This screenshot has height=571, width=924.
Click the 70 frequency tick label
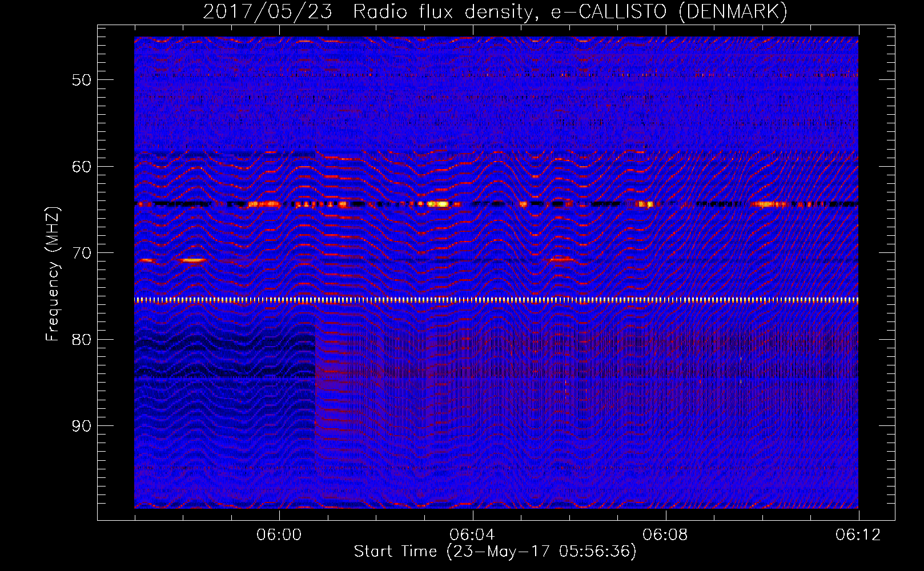tap(82, 253)
